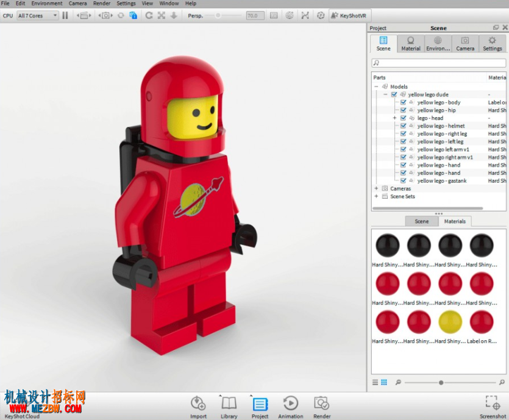Open the Render dialog from the bottom toolbar

(x=322, y=407)
